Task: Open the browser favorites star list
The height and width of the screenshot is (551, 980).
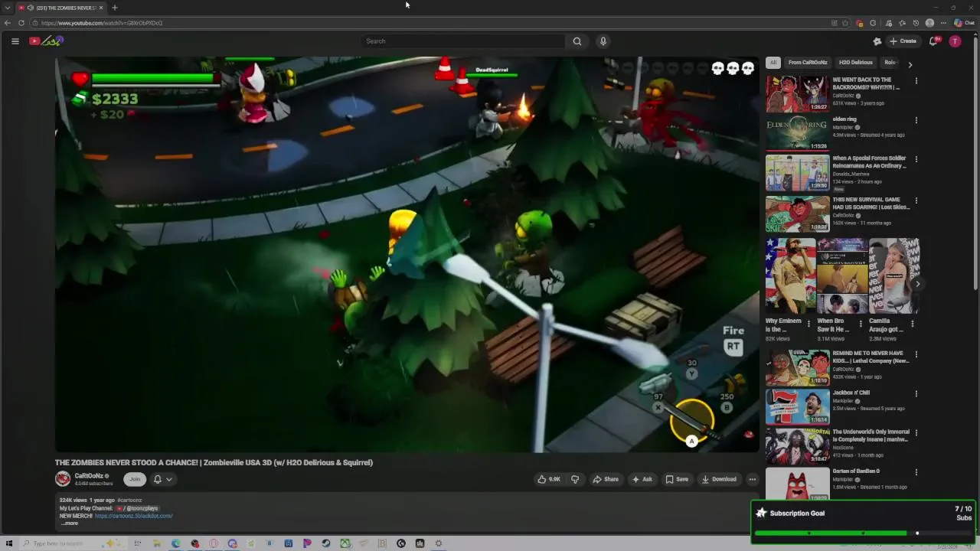Action: tap(902, 23)
